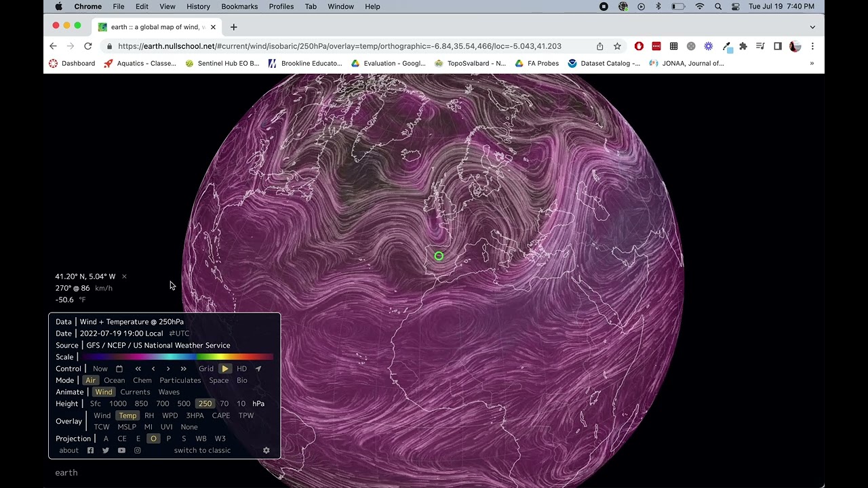Image resolution: width=868 pixels, height=488 pixels.
Task: Open the eyedropper color picker extension
Action: point(726,46)
